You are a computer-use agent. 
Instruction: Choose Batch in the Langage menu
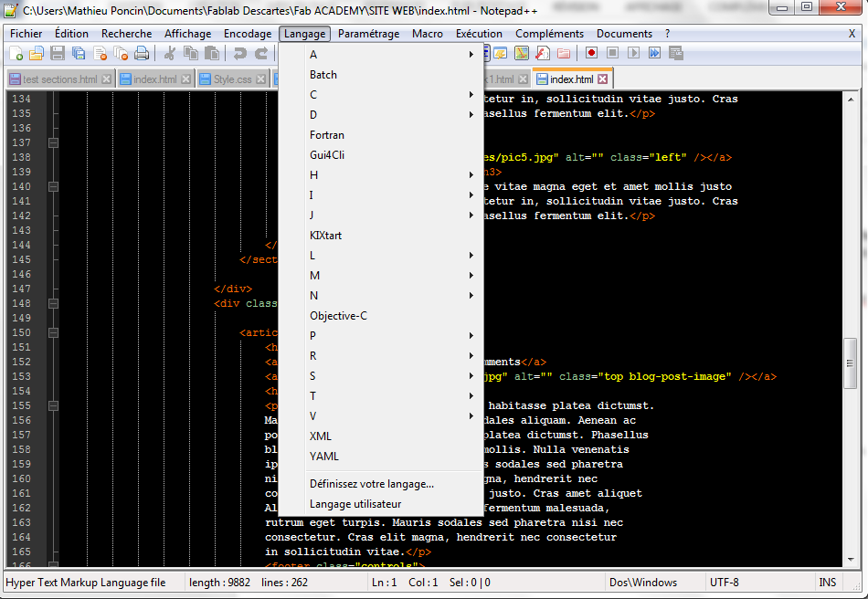[381, 75]
